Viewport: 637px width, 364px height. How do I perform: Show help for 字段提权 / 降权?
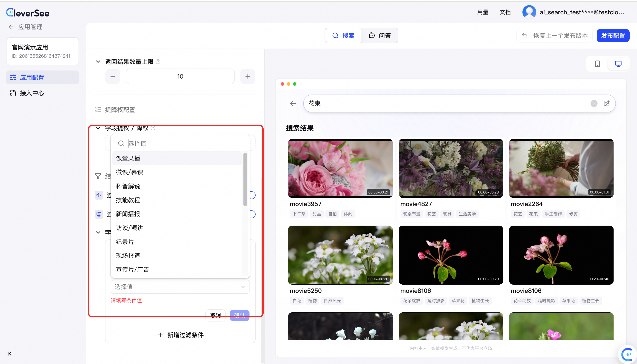pyautogui.click(x=153, y=128)
